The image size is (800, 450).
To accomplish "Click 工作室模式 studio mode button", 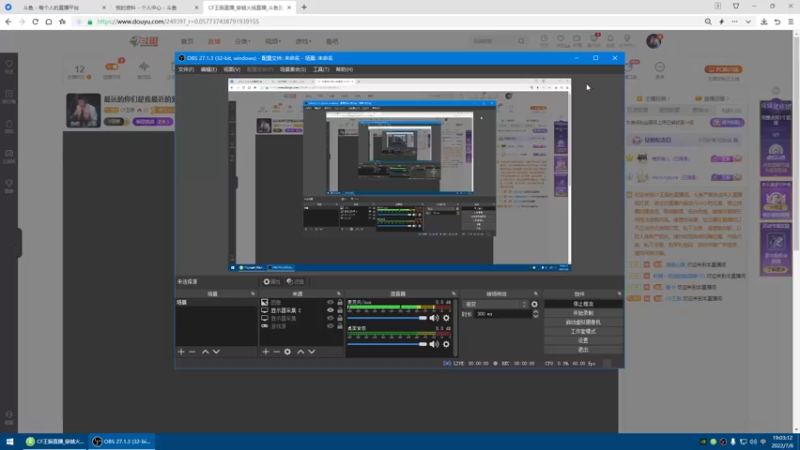I will point(583,332).
